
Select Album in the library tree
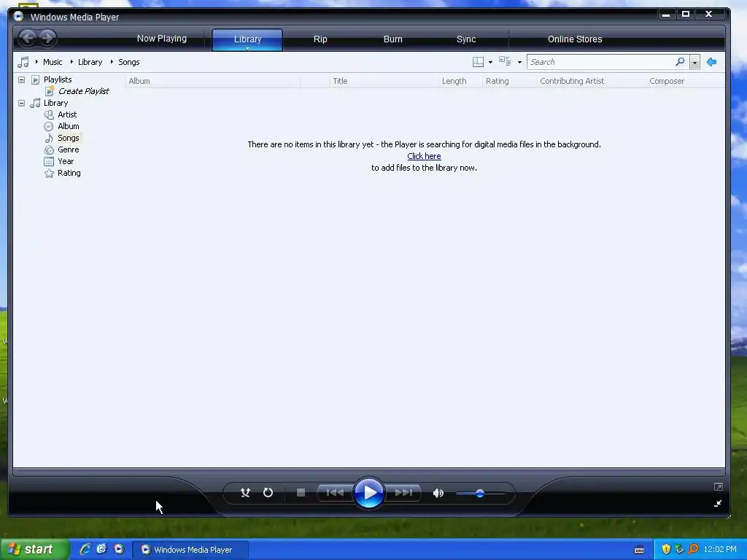[x=69, y=126]
